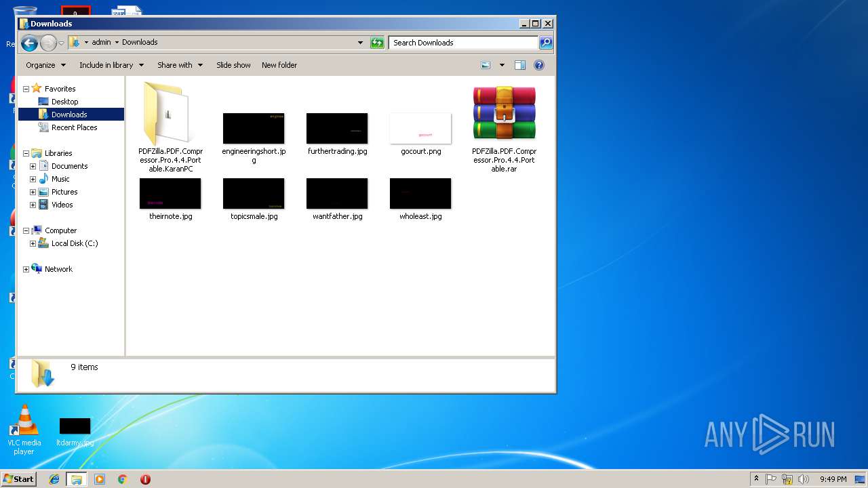Viewport: 868px width, 488px height.
Task: Click the folder icon in address bar
Action: (x=75, y=42)
